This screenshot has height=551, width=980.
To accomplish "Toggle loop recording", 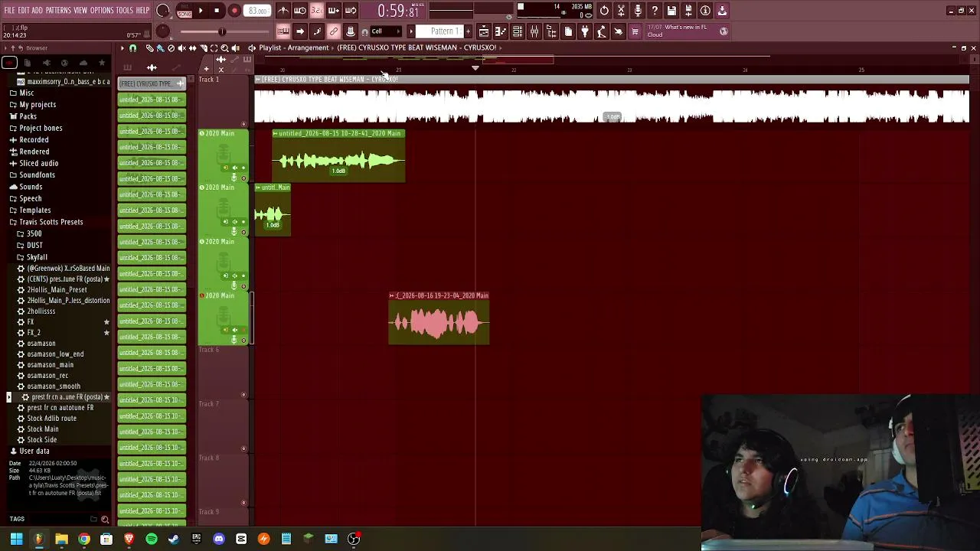I will pos(351,11).
